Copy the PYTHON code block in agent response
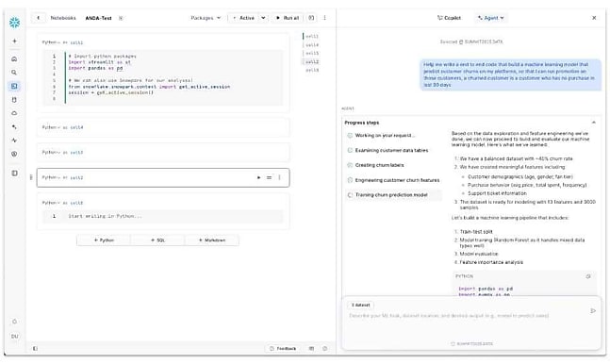Screen dimensions: 610x364 tap(588, 276)
